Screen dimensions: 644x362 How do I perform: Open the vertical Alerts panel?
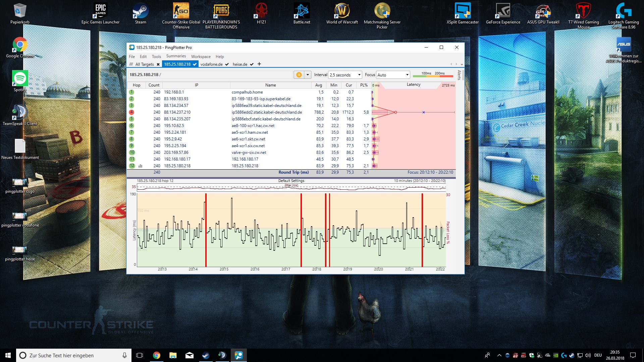459,75
